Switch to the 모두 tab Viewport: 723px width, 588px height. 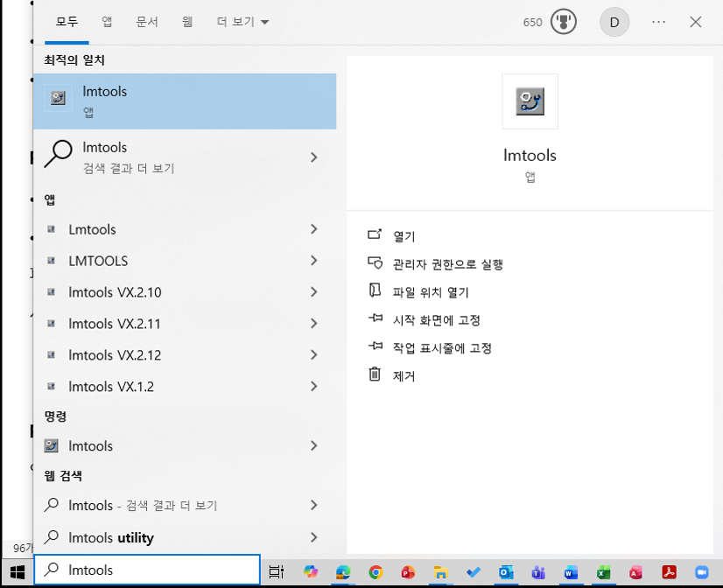pyautogui.click(x=67, y=22)
